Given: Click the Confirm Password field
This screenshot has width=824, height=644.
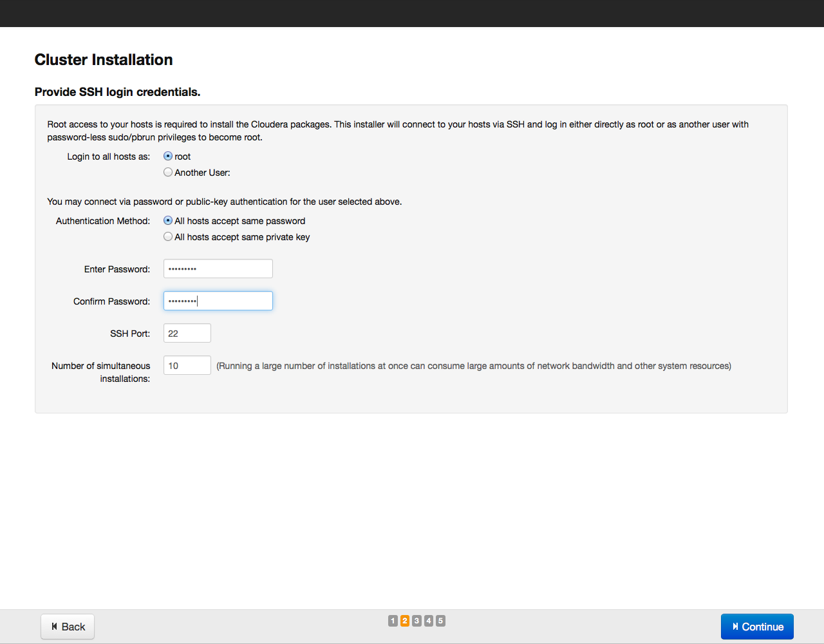Looking at the screenshot, I should pyautogui.click(x=218, y=301).
